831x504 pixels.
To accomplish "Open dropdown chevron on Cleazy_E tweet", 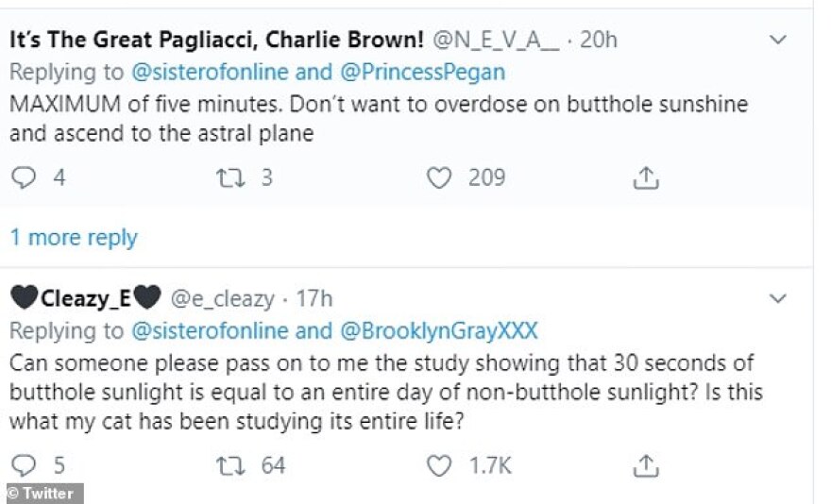I will coord(779,299).
